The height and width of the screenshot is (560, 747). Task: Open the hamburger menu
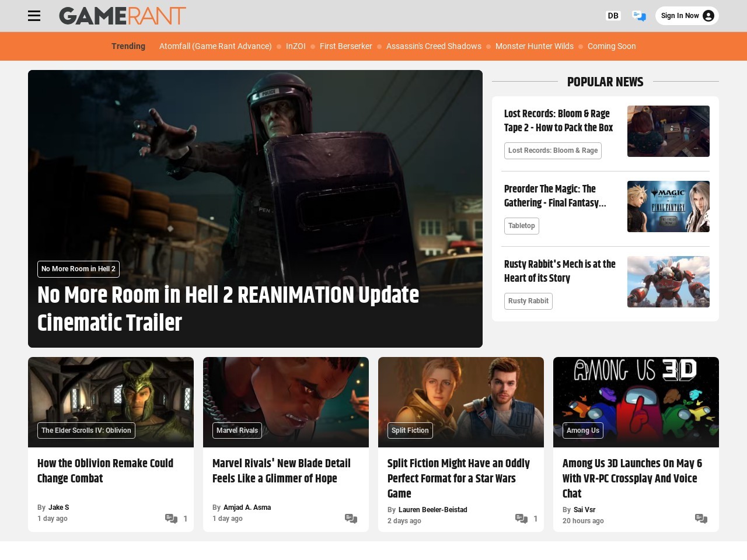pos(34,16)
